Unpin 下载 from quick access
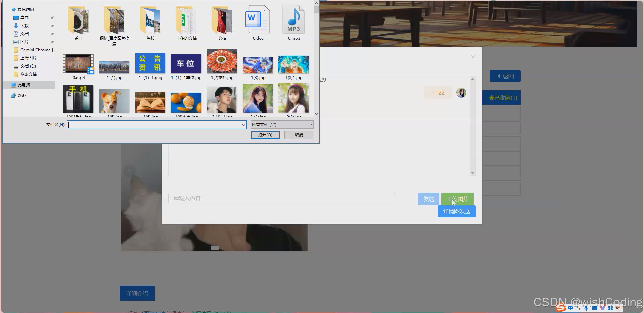The image size is (644, 313). [x=52, y=26]
